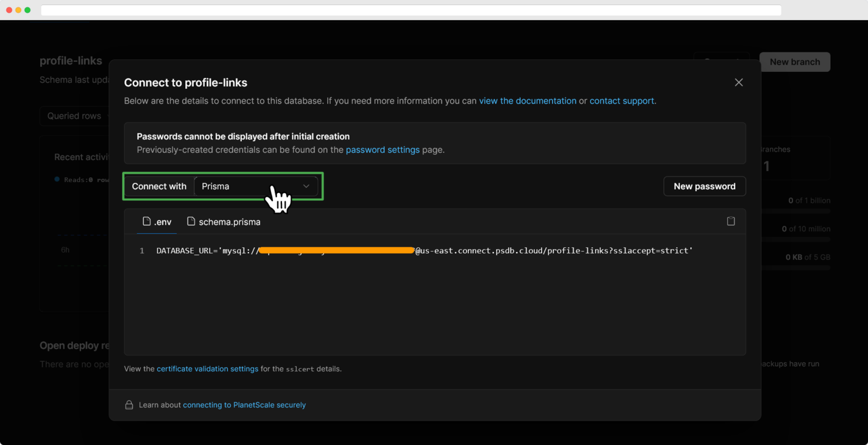This screenshot has width=868, height=445.
Task: Click the red macOS close window button
Action: [9, 10]
